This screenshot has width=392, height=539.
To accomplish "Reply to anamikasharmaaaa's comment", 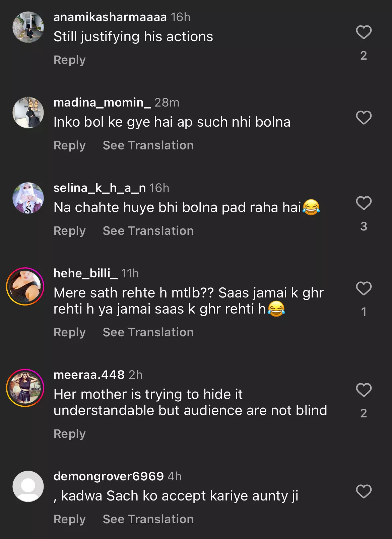I will pos(70,60).
